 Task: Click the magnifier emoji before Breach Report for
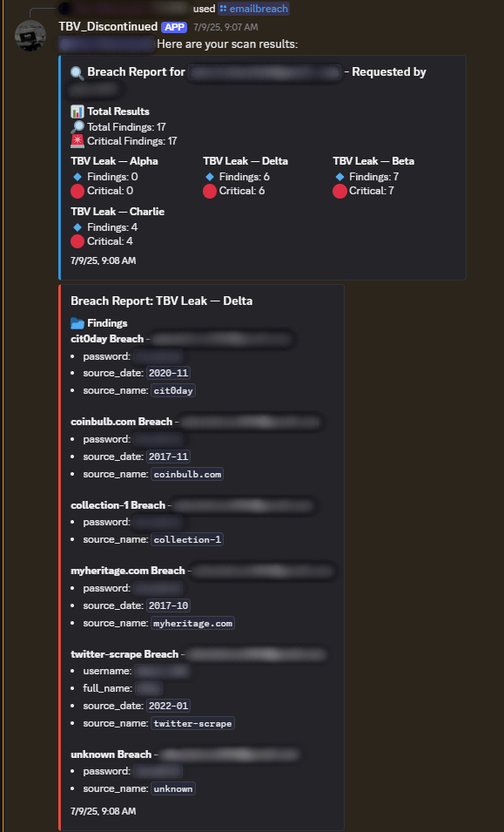[x=77, y=72]
